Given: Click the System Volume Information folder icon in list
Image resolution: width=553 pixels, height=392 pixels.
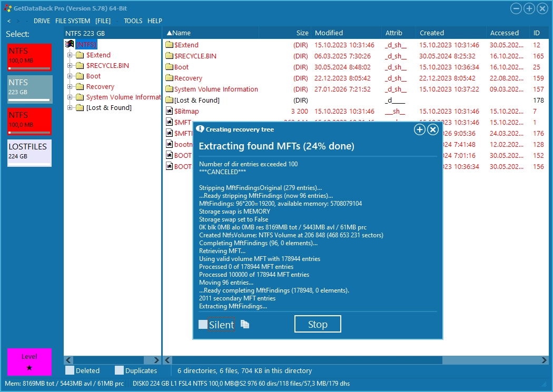Looking at the screenshot, I should pos(169,89).
